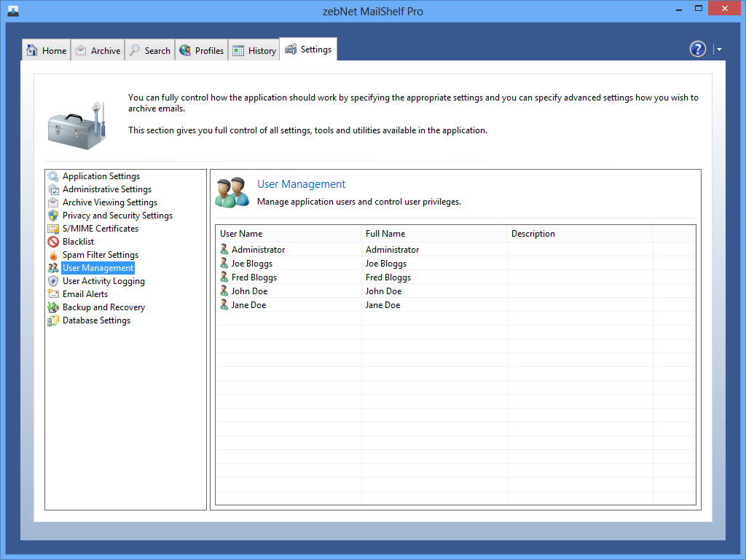
Task: Select User Activity Logging in sidebar
Action: 103,281
